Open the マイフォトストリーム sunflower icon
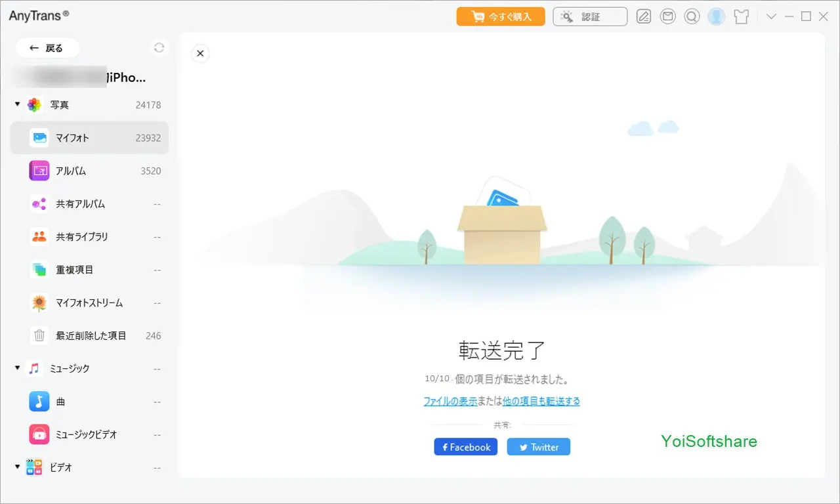 click(39, 303)
